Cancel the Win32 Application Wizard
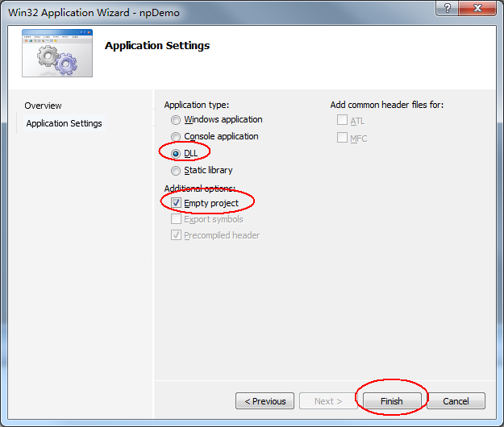 (456, 400)
